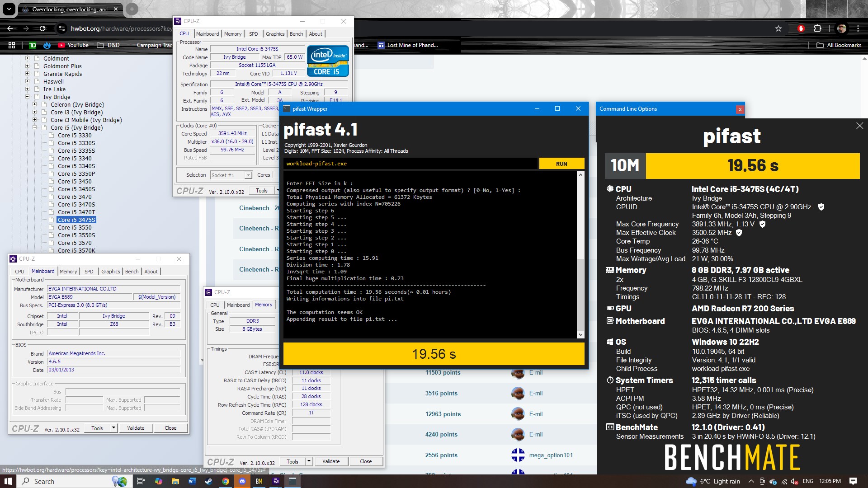Open the Chrome profile avatar
Screen dimensions: 868x488
point(841,28)
